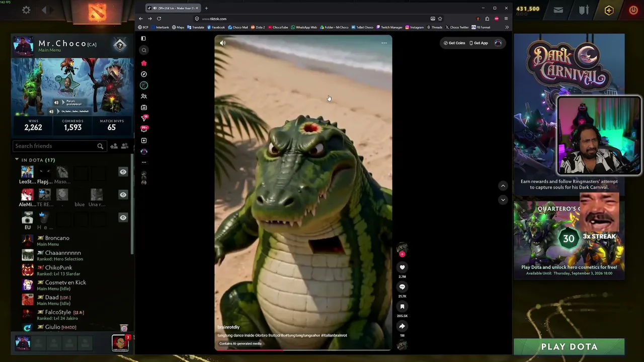Open the Dota 2 mail envelope icon

click(x=558, y=10)
